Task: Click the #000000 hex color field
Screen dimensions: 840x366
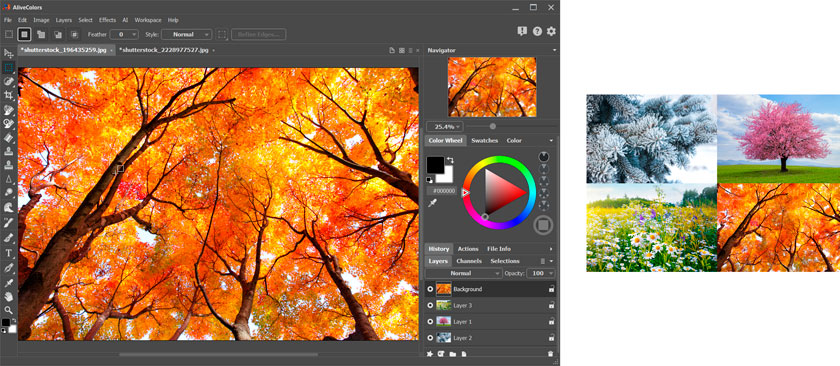Action: 442,191
